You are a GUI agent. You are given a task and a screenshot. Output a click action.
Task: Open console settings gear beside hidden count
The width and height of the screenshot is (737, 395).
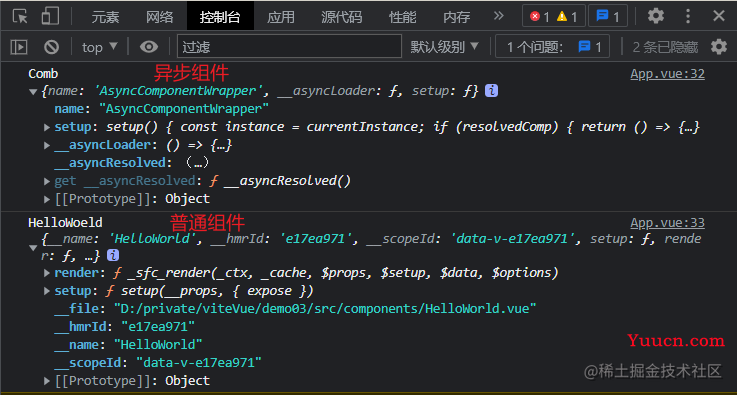[719, 47]
